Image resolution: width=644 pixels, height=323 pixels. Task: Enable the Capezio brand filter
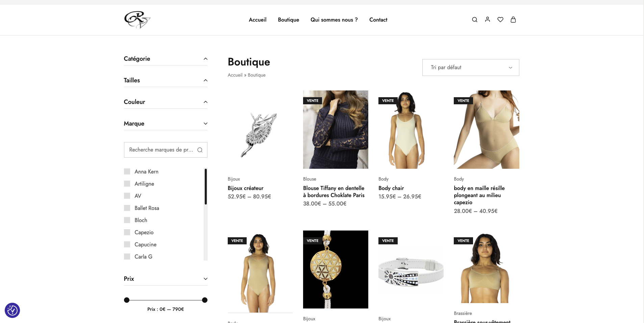click(127, 232)
